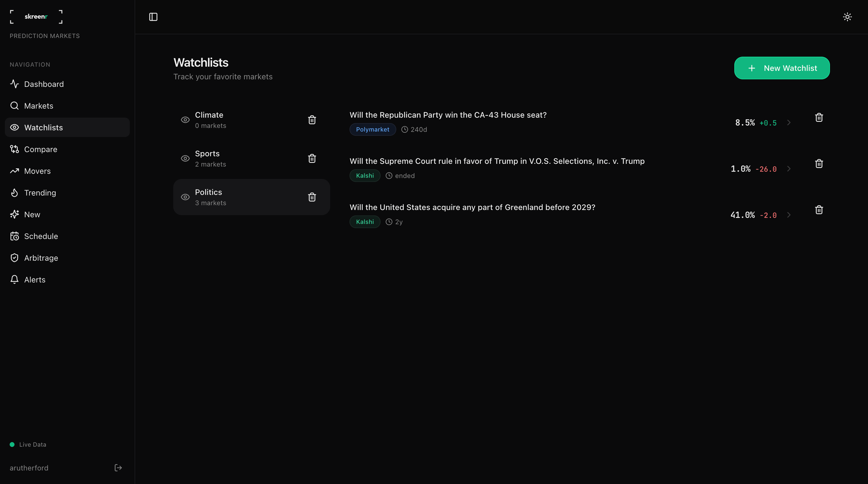Click the 8.5% price value
The width and height of the screenshot is (868, 484).
pos(745,123)
